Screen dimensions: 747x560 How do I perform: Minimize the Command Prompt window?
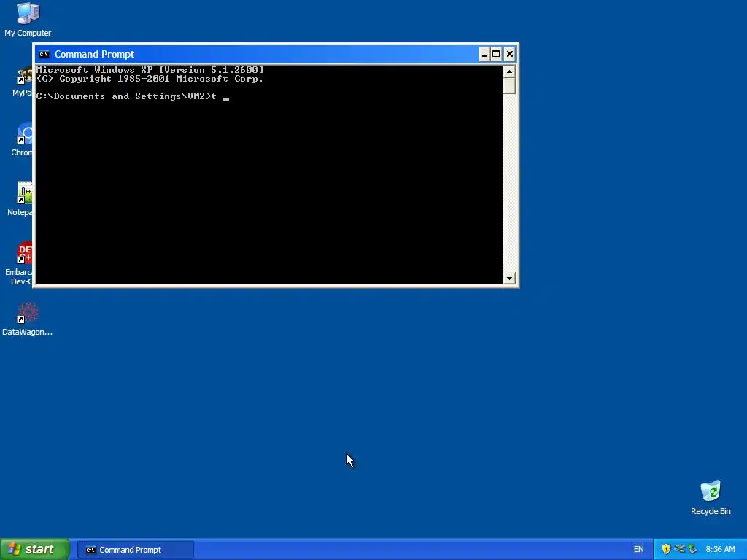pos(484,54)
